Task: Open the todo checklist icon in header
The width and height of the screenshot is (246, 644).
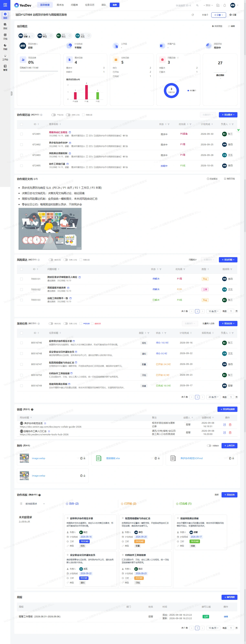Action: (218, 5)
